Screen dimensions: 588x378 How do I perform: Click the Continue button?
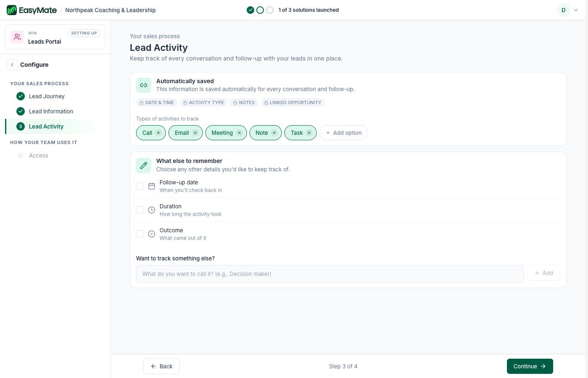[x=530, y=366]
